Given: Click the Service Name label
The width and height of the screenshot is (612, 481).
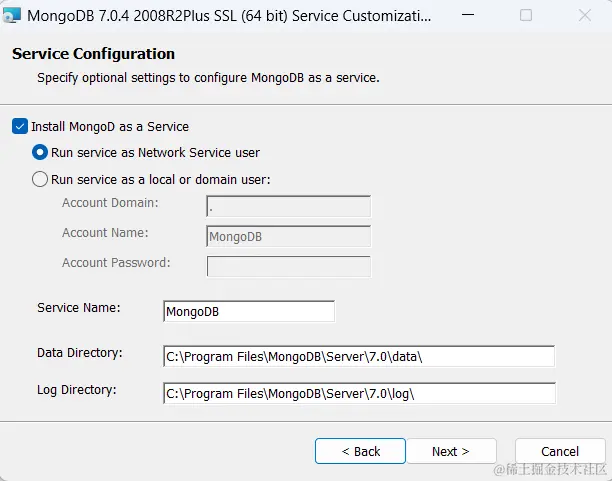Looking at the screenshot, I should 79,308.
